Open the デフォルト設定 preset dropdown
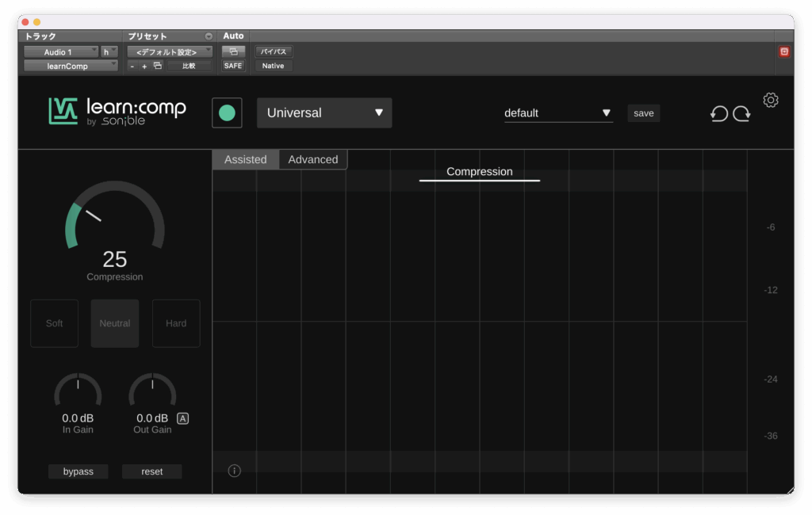Viewport: 812px width, 515px height. point(170,51)
